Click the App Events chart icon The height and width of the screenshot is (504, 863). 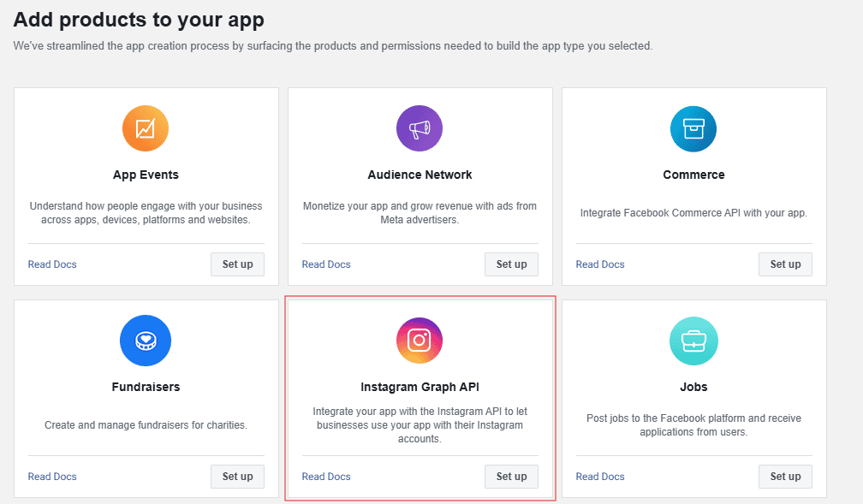146,129
